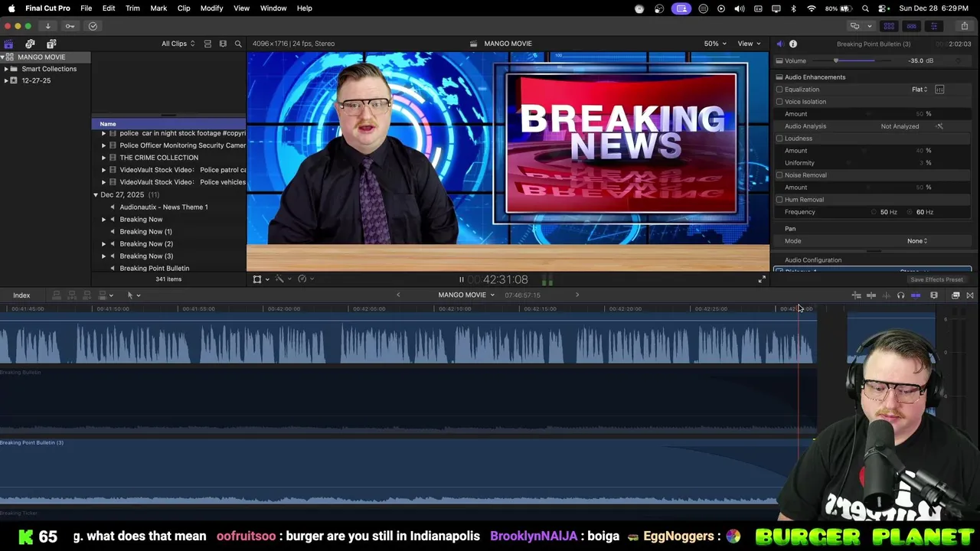Toggle audio skimming headphones icon
980x551 pixels.
[x=900, y=295]
